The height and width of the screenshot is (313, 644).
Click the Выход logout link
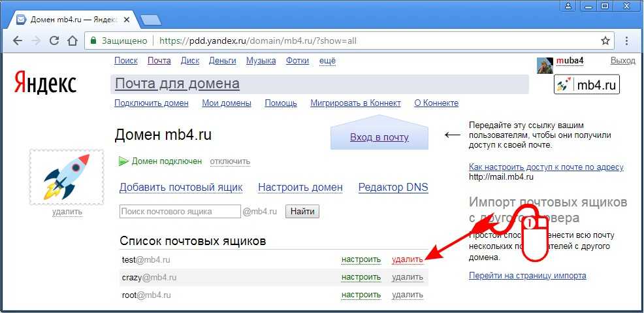pyautogui.click(x=622, y=61)
